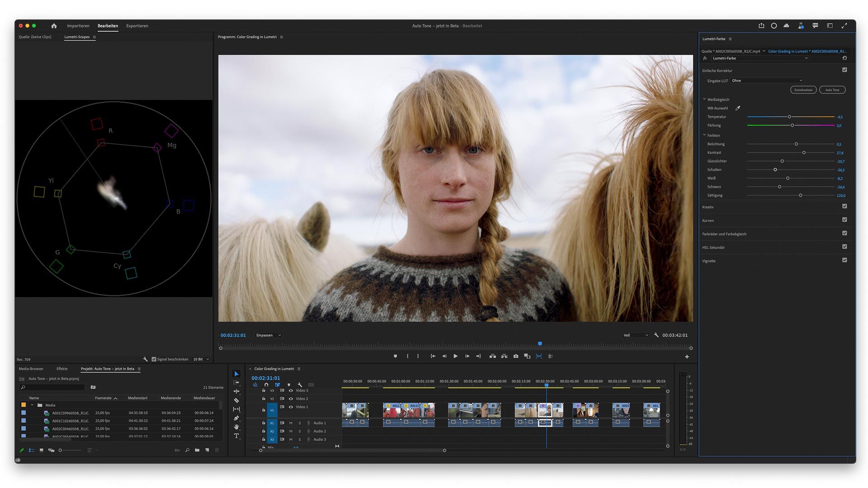868x488 pixels.
Task: Click the export frame camera icon
Action: [x=516, y=356]
